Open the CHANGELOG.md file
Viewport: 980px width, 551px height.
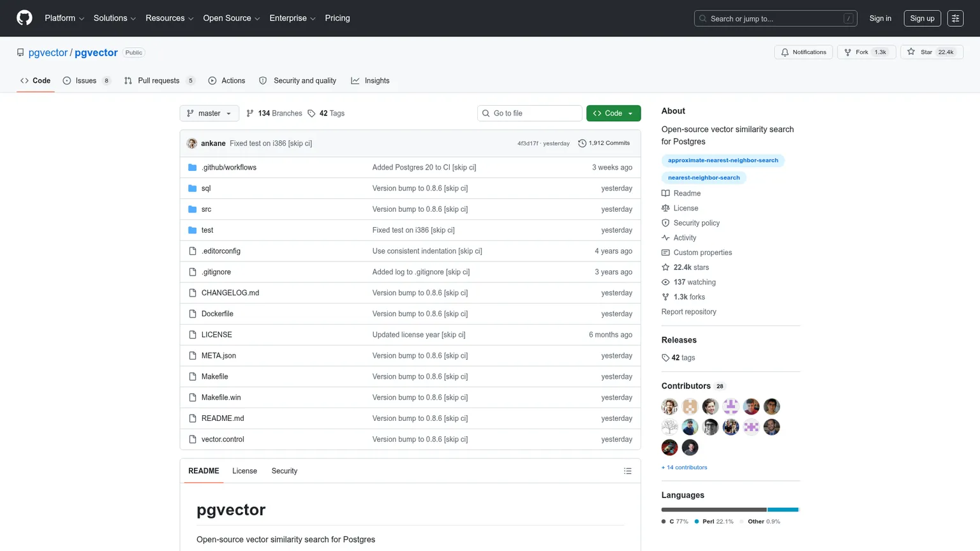(x=230, y=293)
